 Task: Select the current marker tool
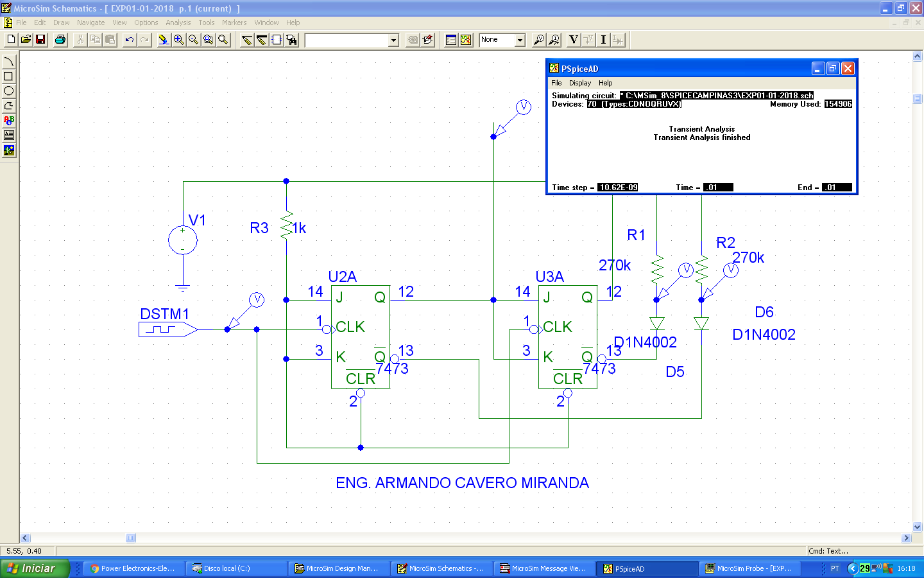tap(603, 39)
